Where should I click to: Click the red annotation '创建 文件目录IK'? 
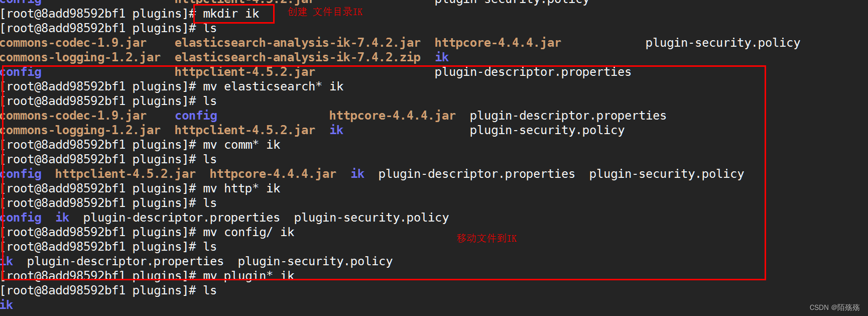(325, 12)
